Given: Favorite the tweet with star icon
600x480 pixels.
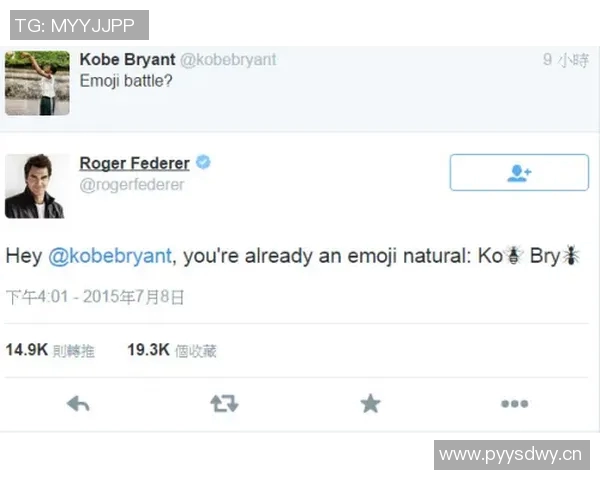Looking at the screenshot, I should click(370, 404).
